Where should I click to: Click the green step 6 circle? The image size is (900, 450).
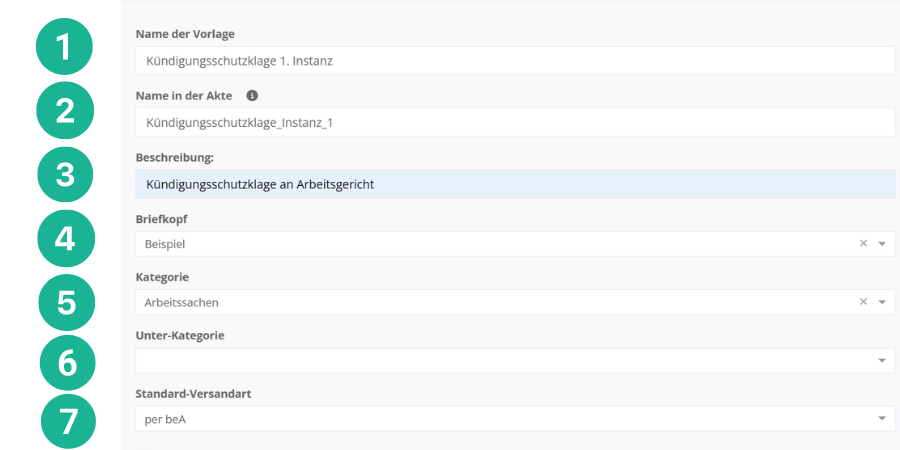pos(67,362)
